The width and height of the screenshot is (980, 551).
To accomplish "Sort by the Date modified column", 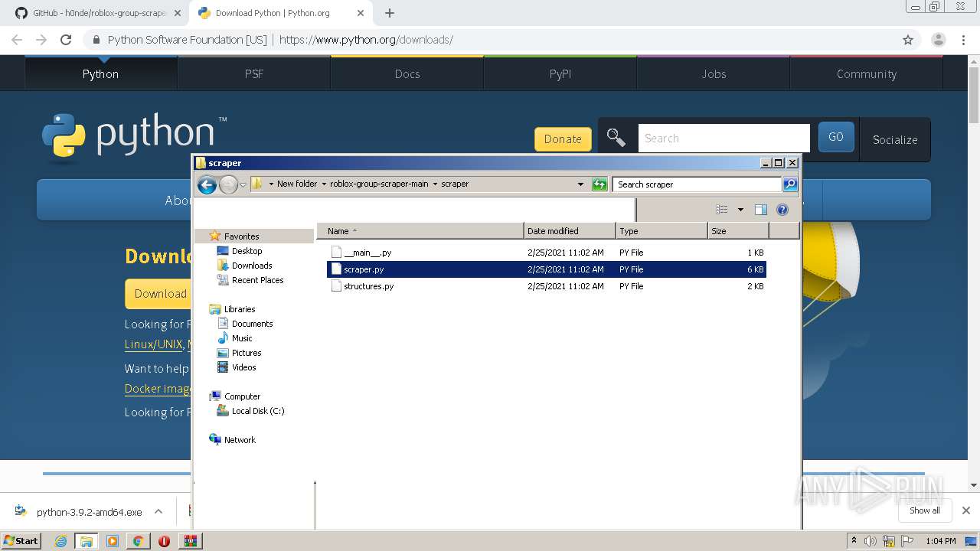I will [x=570, y=231].
